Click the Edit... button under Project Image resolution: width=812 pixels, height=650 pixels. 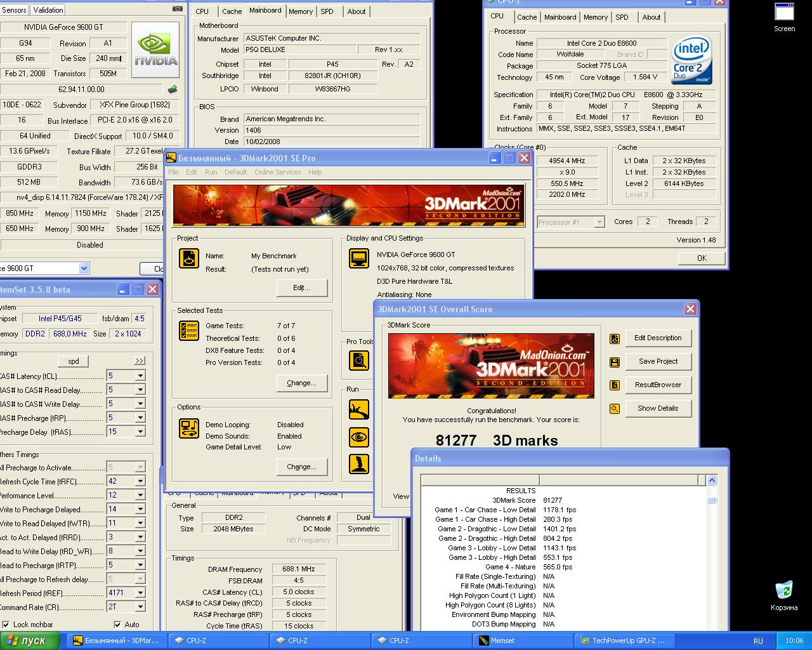click(x=302, y=288)
